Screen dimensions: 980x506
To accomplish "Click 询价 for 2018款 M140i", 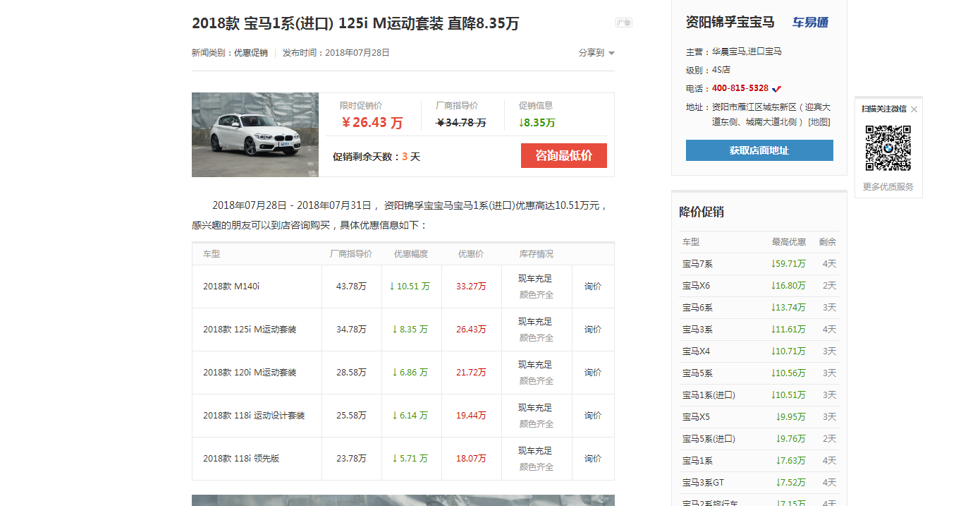I will click(x=593, y=287).
